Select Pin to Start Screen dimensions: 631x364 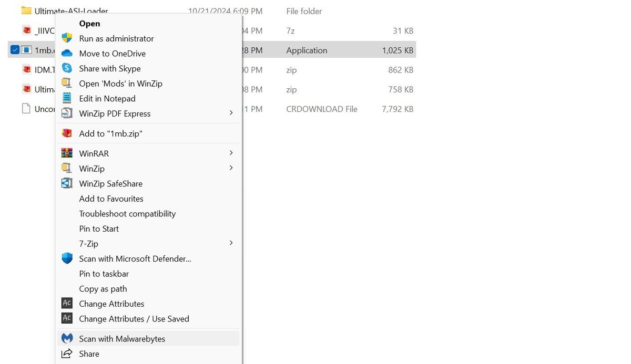[x=148, y=228]
